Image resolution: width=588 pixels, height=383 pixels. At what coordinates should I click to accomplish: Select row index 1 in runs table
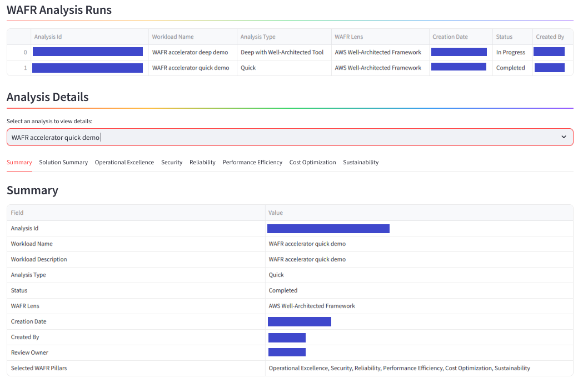pyautogui.click(x=19, y=68)
